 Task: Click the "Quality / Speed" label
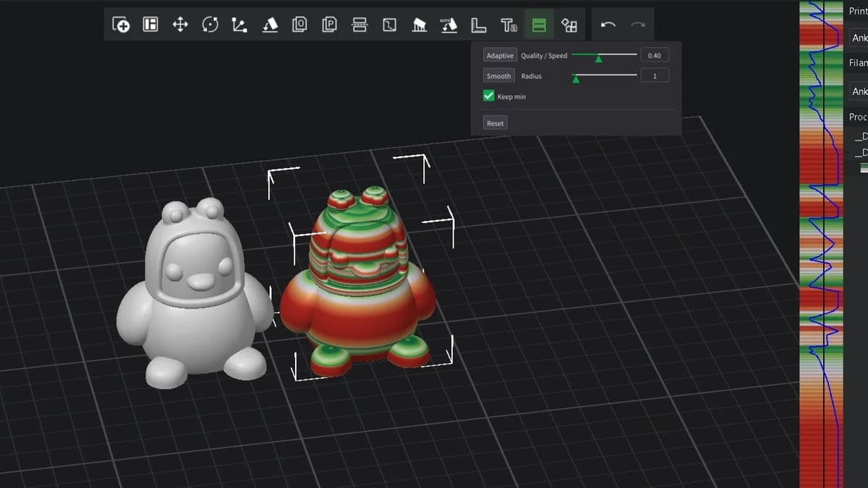(x=544, y=56)
